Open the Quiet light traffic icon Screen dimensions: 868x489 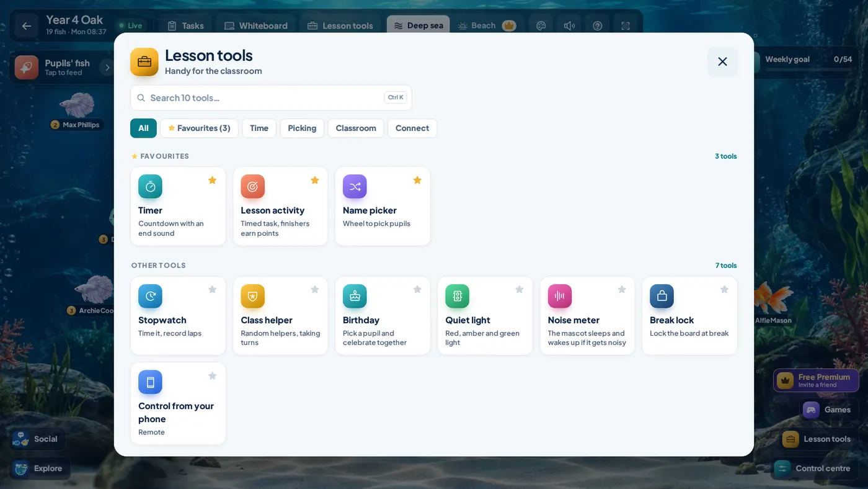click(x=457, y=296)
